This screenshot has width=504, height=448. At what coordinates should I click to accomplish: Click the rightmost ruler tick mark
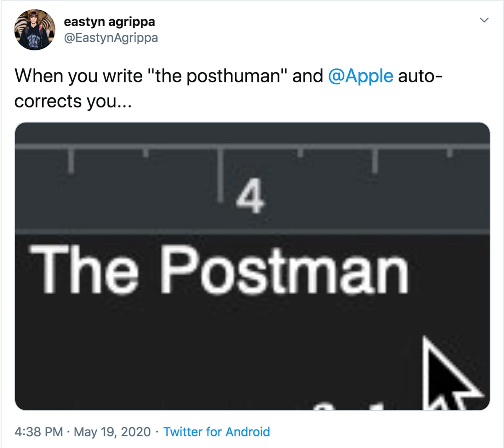pyautogui.click(x=450, y=152)
